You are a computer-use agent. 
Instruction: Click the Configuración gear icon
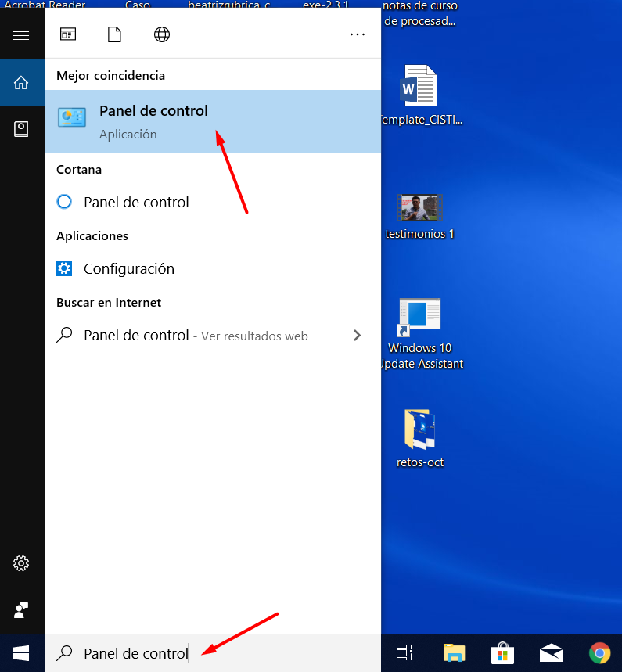(64, 268)
